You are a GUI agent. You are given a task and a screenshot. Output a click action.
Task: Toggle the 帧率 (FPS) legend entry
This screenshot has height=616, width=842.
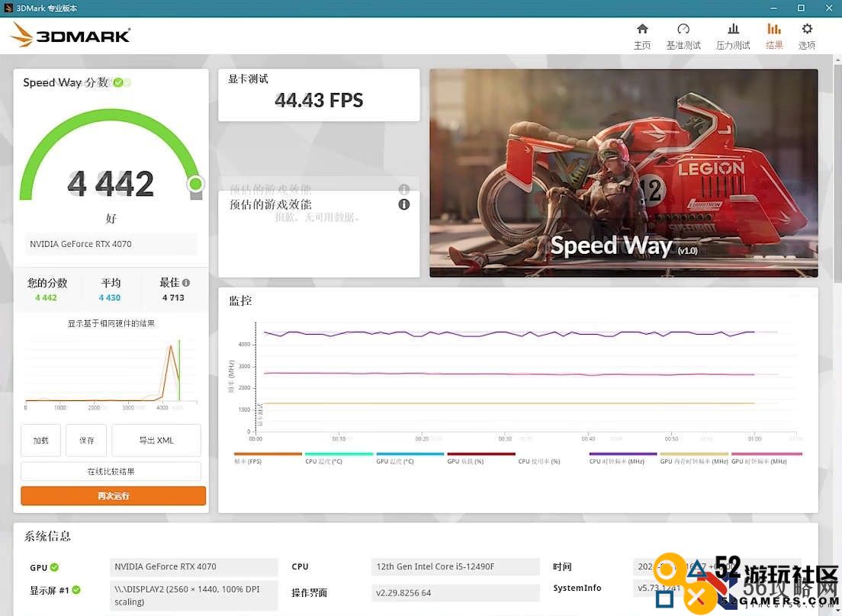pyautogui.click(x=268, y=457)
